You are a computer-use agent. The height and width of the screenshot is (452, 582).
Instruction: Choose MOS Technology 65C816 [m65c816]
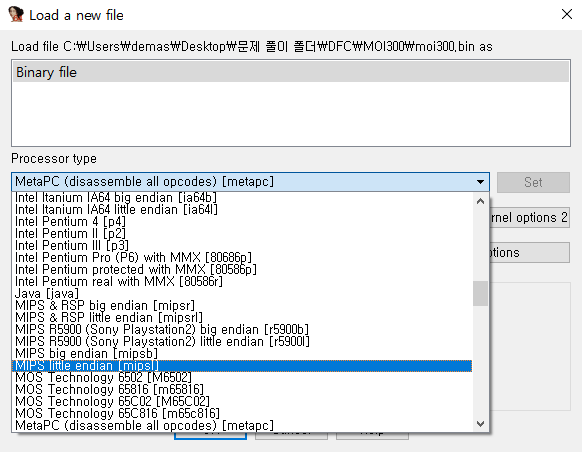243,413
